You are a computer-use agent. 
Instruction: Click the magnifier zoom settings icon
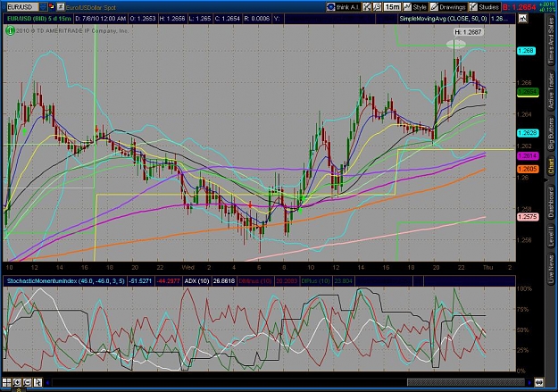click(x=377, y=7)
